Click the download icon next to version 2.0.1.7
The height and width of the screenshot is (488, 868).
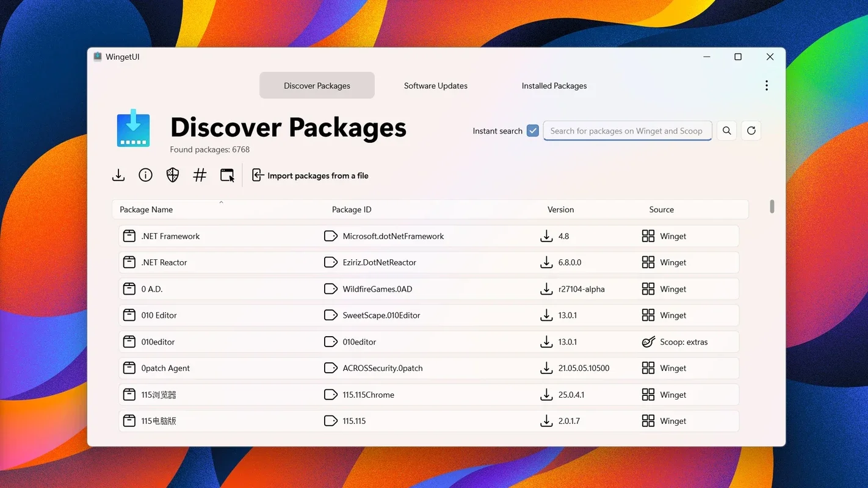(x=546, y=421)
